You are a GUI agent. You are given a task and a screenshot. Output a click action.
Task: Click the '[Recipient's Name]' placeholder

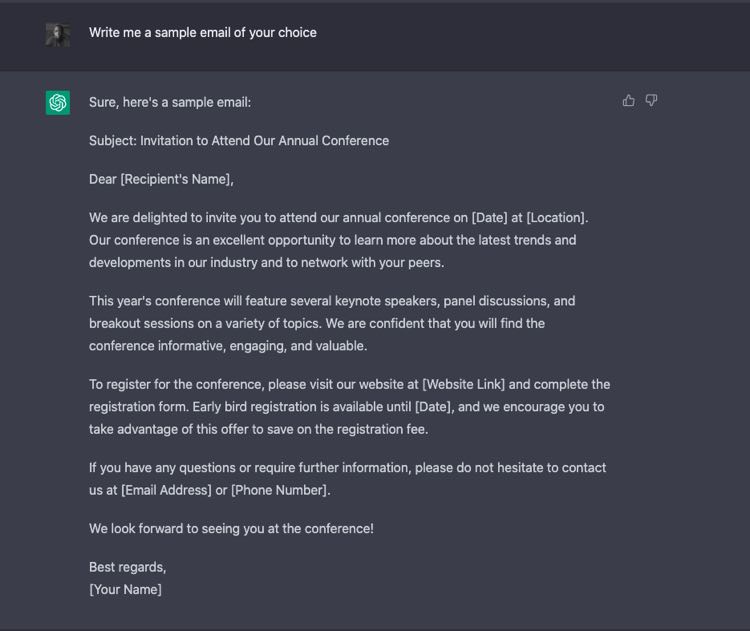[175, 179]
